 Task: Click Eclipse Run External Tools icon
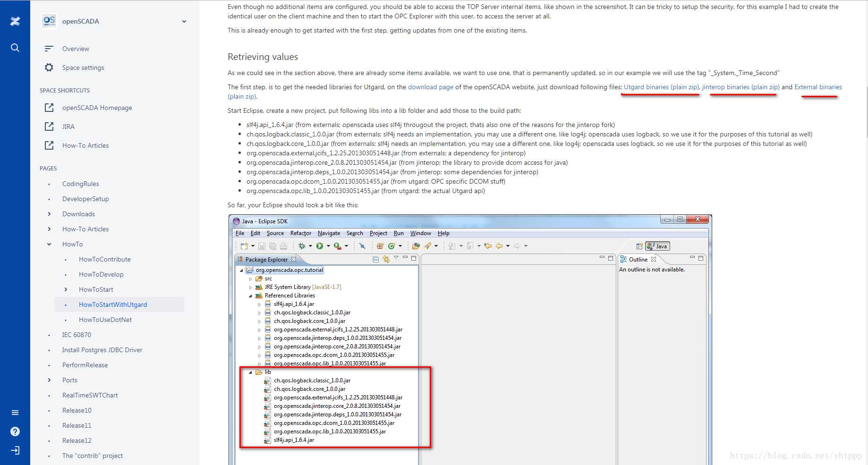[x=338, y=246]
